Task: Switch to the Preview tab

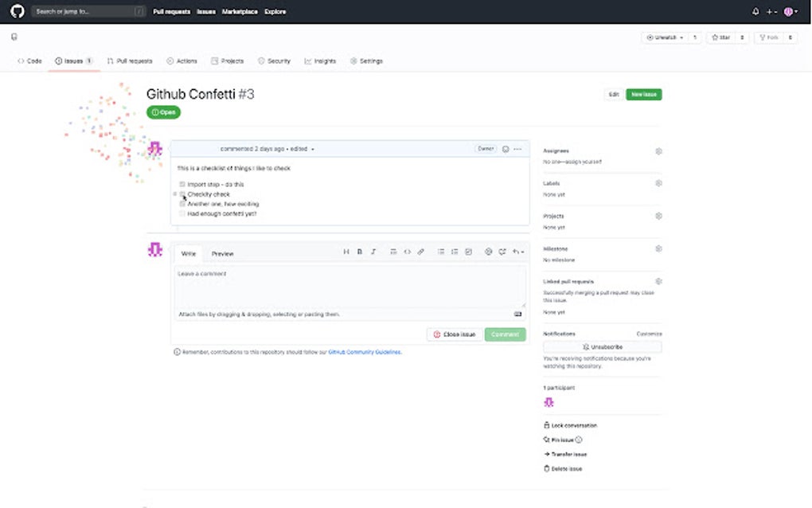Action: [222, 253]
